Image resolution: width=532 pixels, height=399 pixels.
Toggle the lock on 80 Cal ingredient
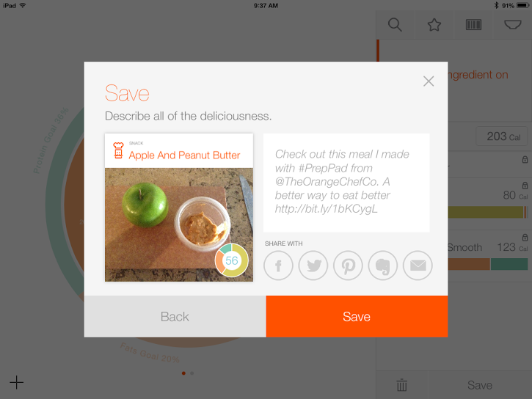click(525, 185)
